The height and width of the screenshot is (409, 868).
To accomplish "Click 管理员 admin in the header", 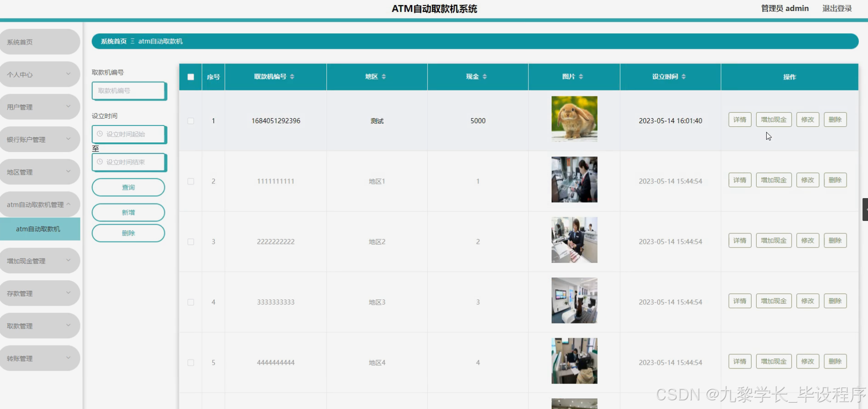I will click(784, 8).
